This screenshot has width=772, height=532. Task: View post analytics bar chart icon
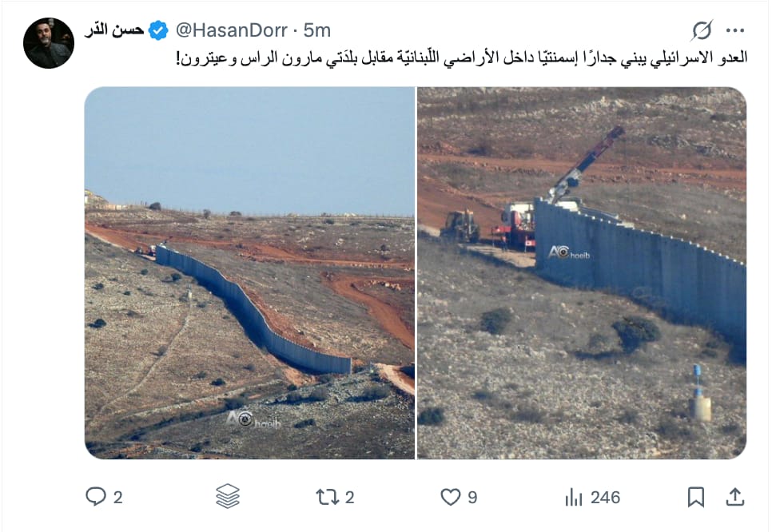pos(574,497)
